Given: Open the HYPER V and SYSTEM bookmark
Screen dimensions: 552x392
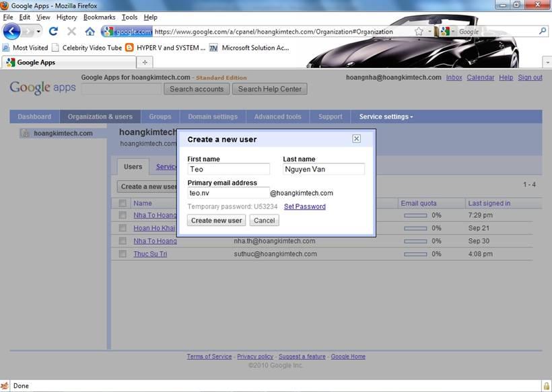Looking at the screenshot, I should point(166,48).
